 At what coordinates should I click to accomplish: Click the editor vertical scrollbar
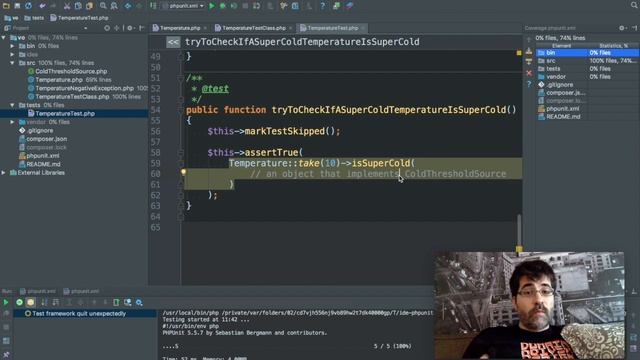pos(519,230)
